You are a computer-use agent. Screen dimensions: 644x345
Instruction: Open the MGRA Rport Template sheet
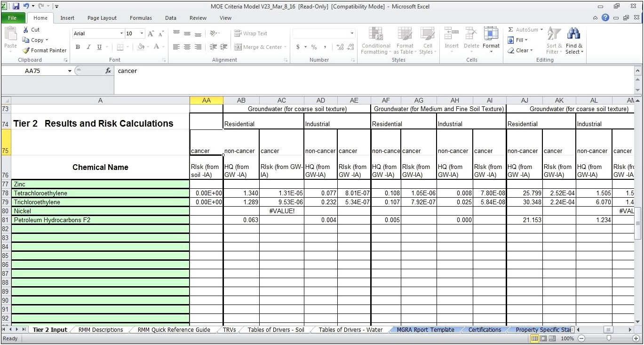[426, 330]
